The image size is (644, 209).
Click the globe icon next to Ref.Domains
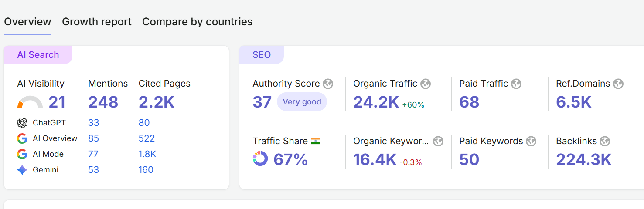coord(618,84)
